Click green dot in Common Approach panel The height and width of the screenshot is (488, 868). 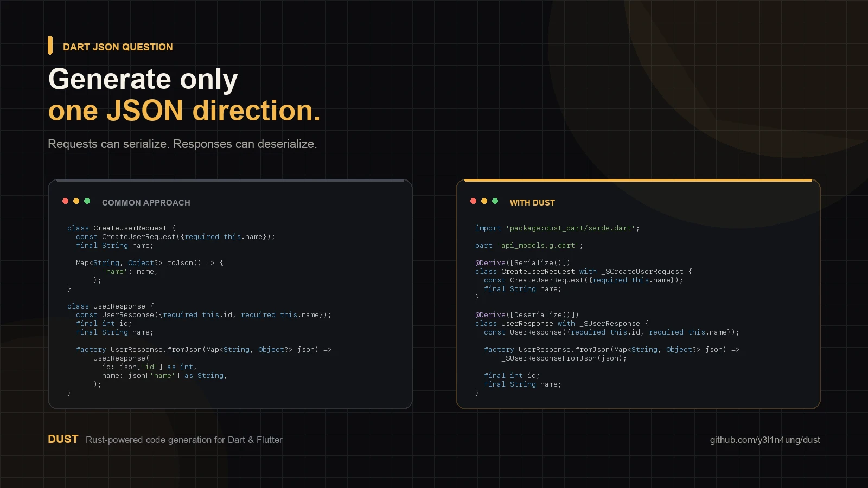[x=87, y=201]
